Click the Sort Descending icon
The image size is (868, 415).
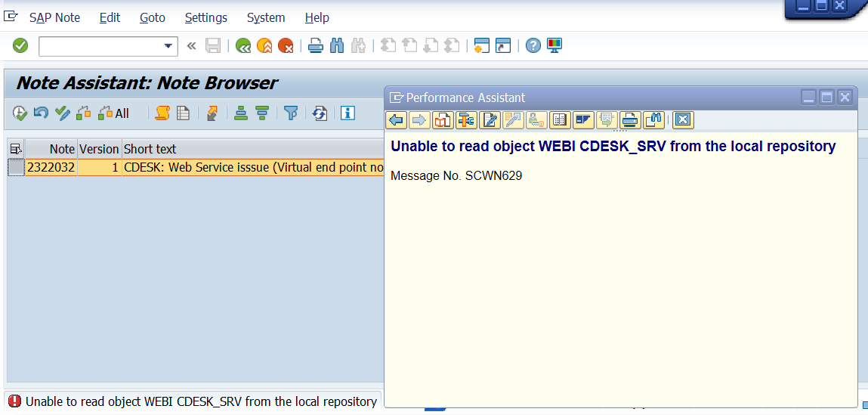point(262,113)
